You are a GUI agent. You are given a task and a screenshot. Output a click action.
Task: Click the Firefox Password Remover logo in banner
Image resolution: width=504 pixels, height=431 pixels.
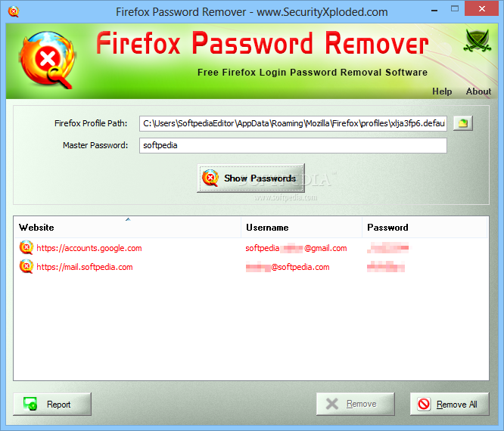pos(47,60)
